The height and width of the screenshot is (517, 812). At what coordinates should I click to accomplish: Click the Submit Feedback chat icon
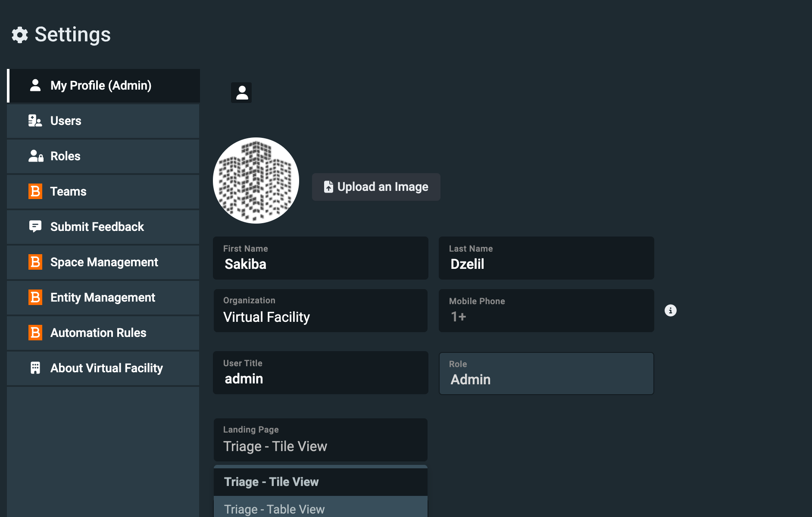pos(35,227)
